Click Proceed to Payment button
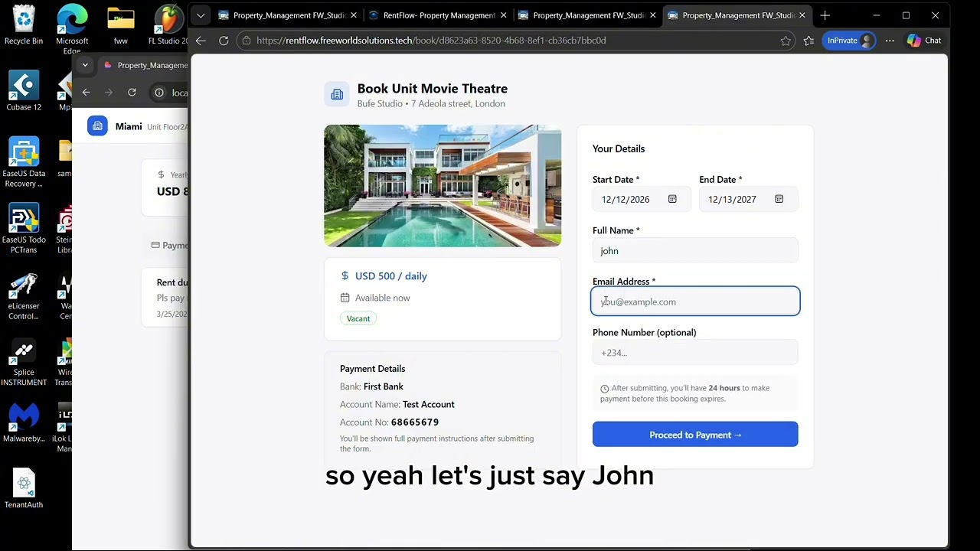980x551 pixels. pyautogui.click(x=695, y=434)
